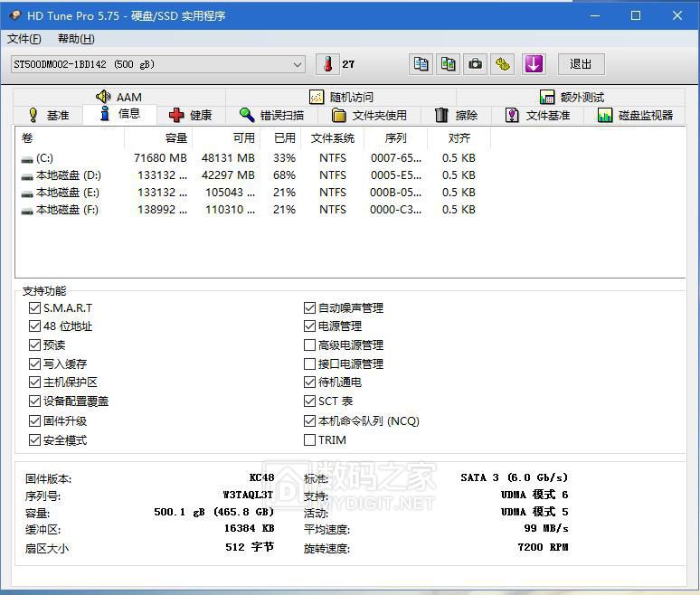
Task: Open the 帮助(H) menu
Action: click(76, 39)
